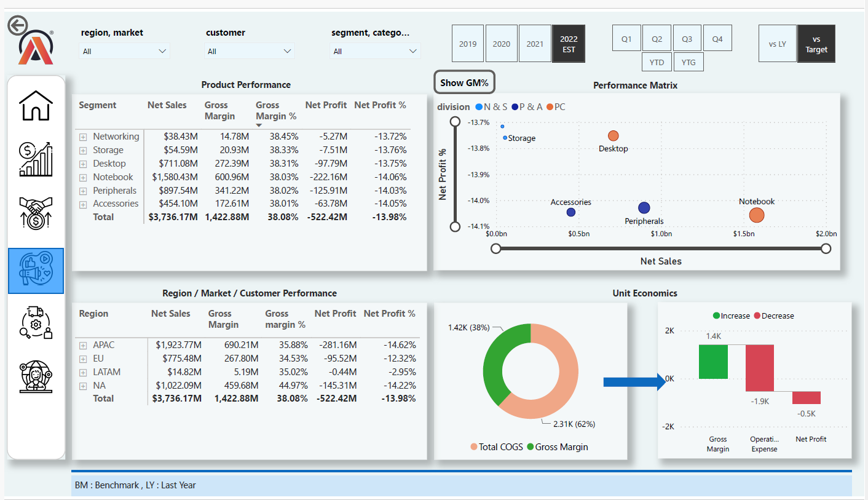The height and width of the screenshot is (500, 868).
Task: Expand the APAC region row
Action: [x=83, y=345]
